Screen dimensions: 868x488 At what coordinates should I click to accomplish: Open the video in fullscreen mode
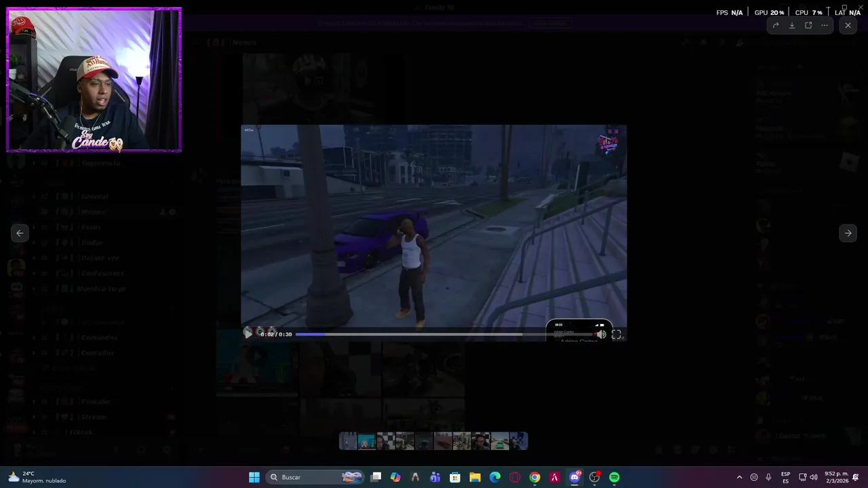(616, 334)
